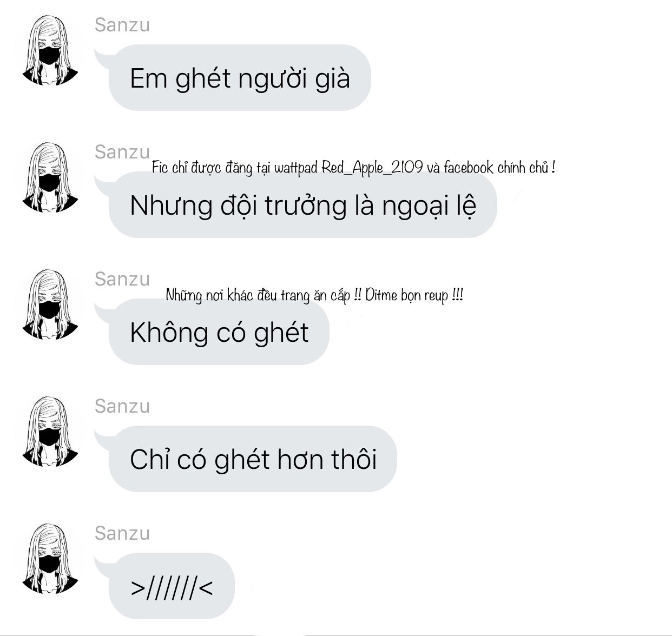Tap Sanzu's avatar beside 'Chỉ có ghét hơn thôi'

pos(50,432)
